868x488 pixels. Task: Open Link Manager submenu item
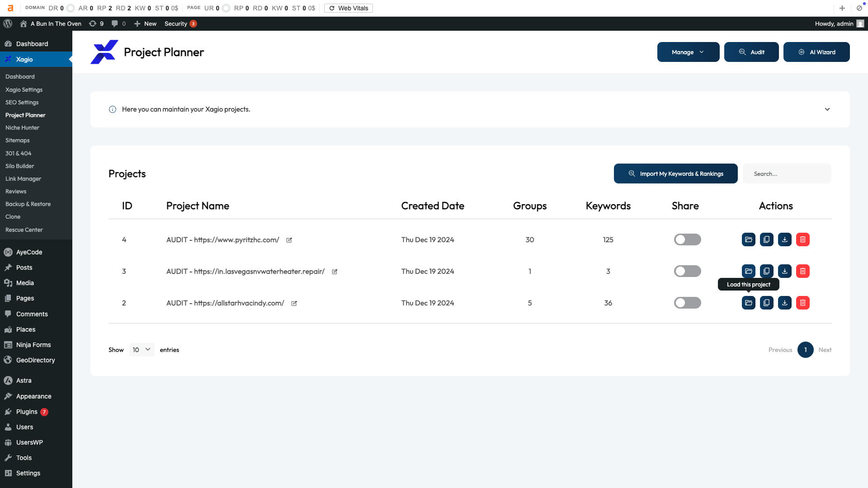23,178
